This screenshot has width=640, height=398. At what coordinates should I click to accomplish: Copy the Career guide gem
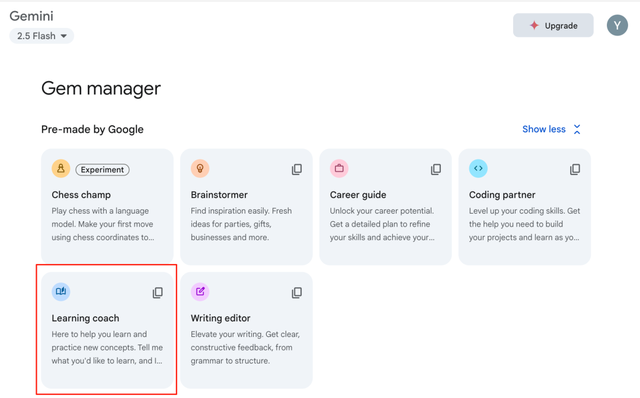[x=436, y=169]
